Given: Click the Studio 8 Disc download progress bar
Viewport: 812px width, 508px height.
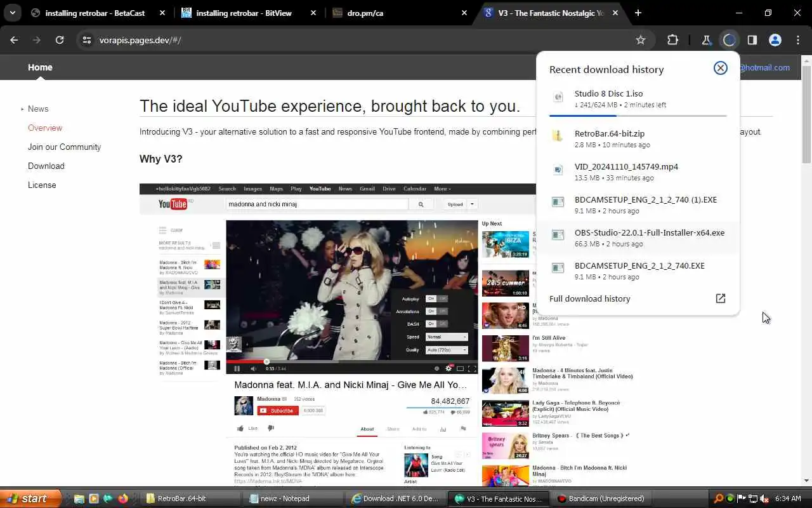Looking at the screenshot, I should (638, 116).
